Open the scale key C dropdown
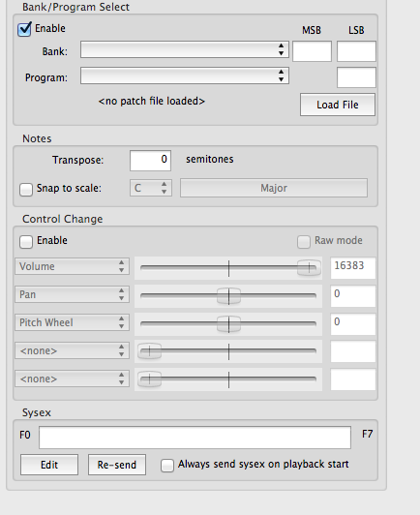 click(151, 188)
